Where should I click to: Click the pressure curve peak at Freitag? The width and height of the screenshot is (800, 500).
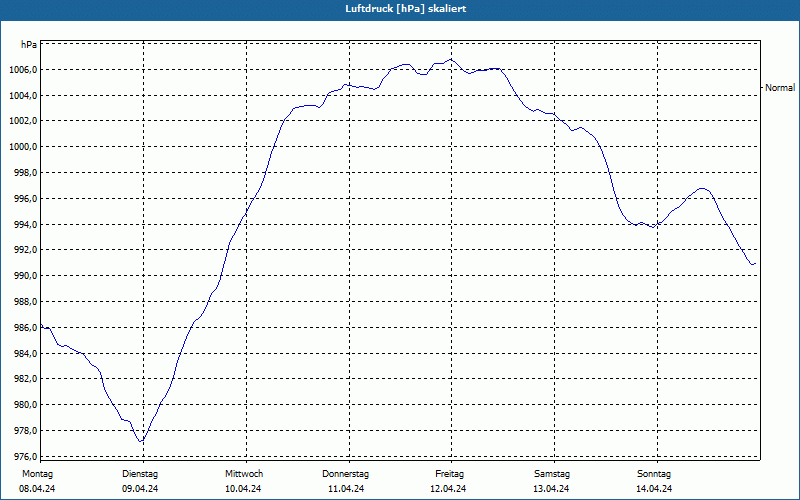[451, 59]
